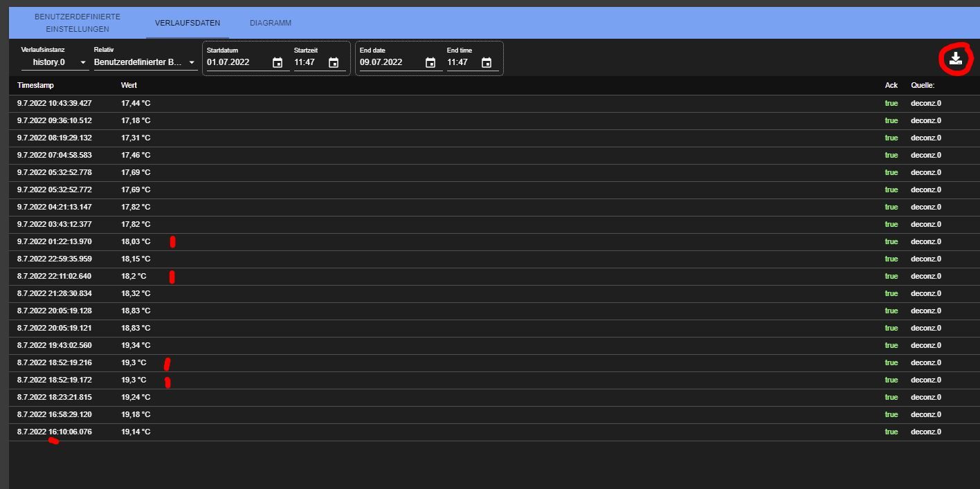Click the Quelle column header
The height and width of the screenshot is (489, 980).
coord(923,86)
